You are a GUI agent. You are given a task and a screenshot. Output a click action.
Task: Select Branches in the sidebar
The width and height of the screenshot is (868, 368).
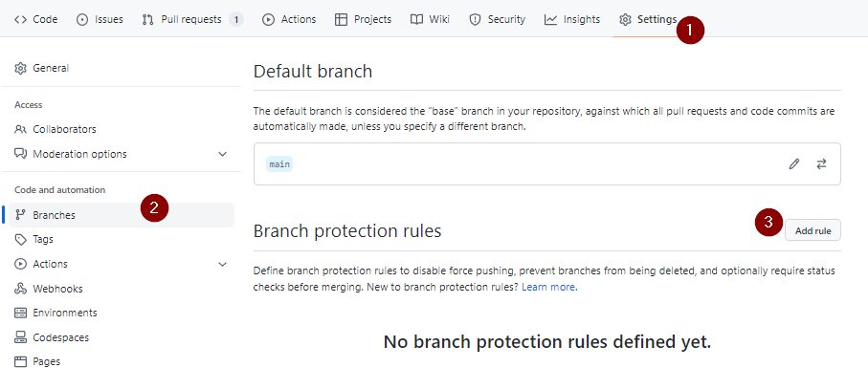click(122, 215)
